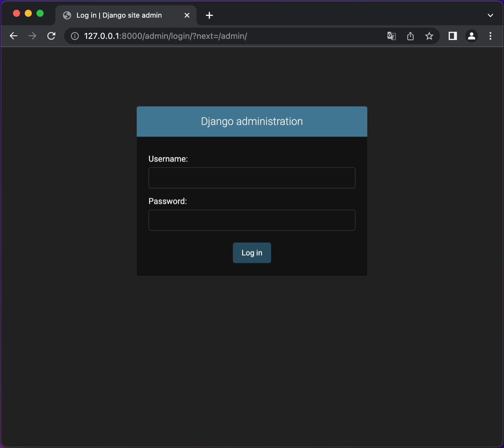Maximize the window with the green button

40,13
